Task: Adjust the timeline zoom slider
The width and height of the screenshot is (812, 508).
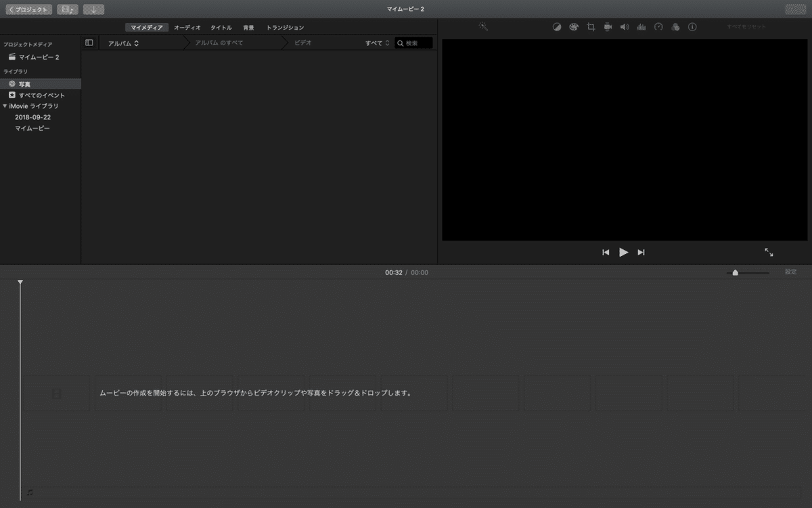Action: click(736, 272)
